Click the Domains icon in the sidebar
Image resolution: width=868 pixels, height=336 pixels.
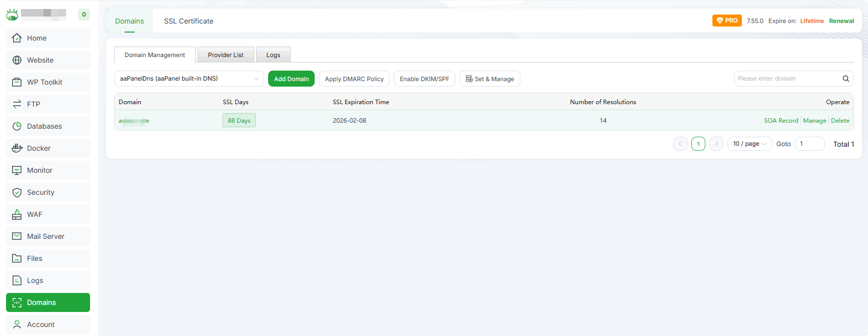(x=17, y=302)
